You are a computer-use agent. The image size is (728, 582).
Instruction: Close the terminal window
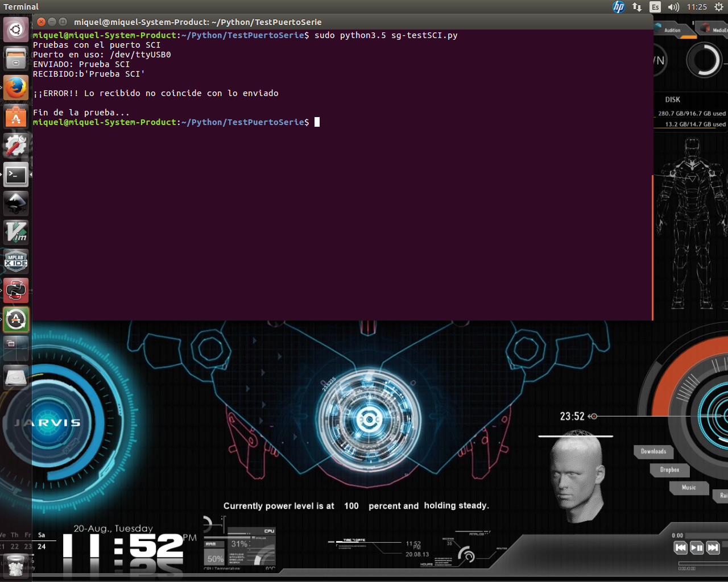tap(41, 22)
